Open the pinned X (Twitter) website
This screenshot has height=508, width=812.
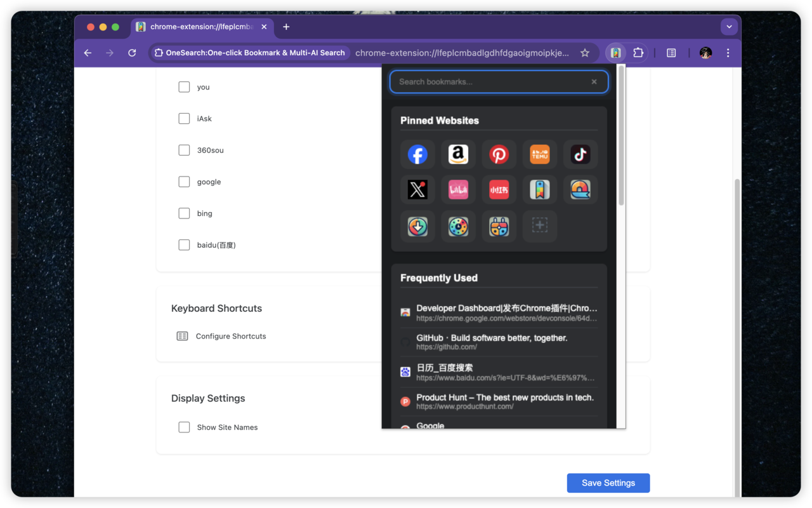click(417, 190)
